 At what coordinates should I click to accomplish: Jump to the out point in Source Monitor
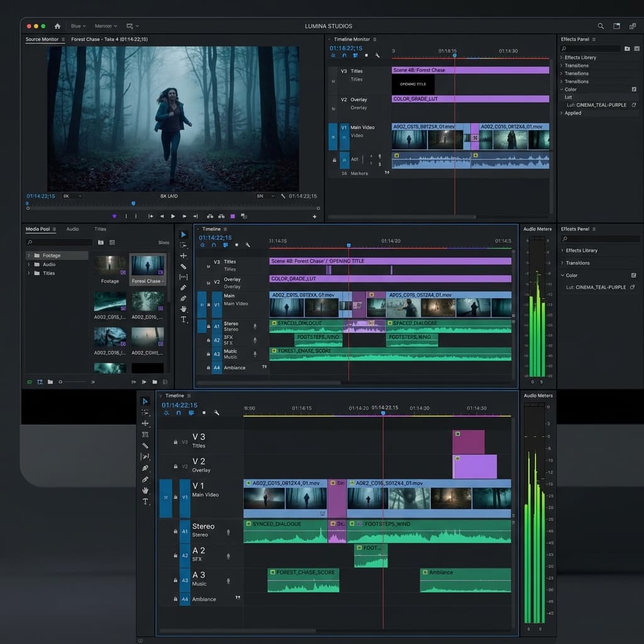[x=196, y=216]
